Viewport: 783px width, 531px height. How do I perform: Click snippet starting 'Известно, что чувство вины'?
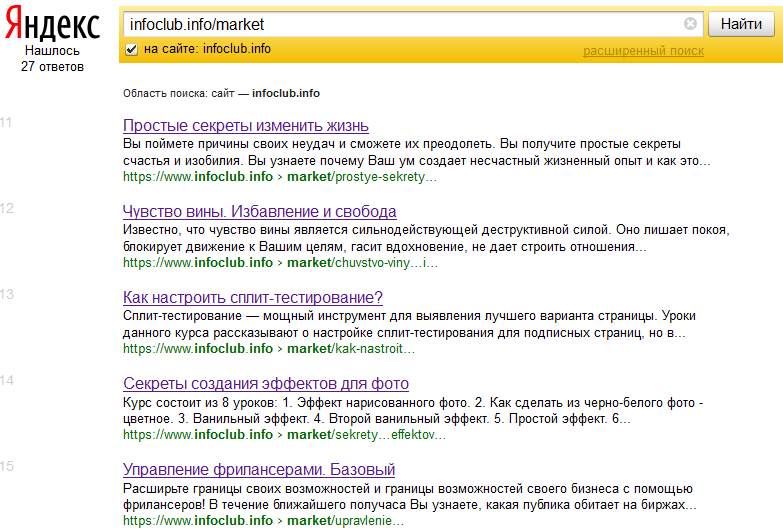[426, 238]
